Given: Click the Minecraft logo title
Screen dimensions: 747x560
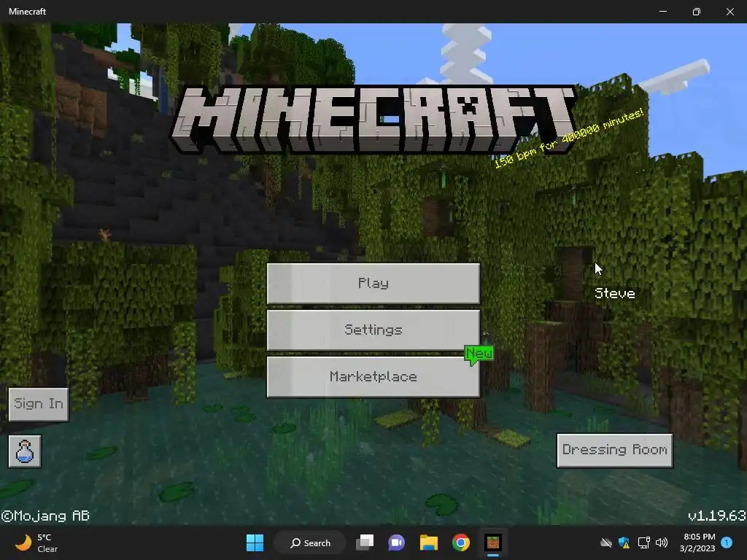Looking at the screenshot, I should pyautogui.click(x=373, y=120).
